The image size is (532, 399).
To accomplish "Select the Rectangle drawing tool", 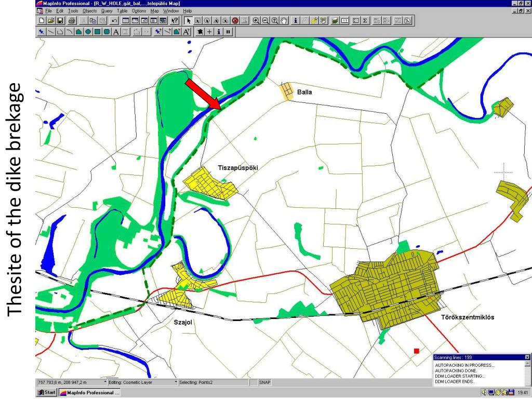I will [97, 32].
